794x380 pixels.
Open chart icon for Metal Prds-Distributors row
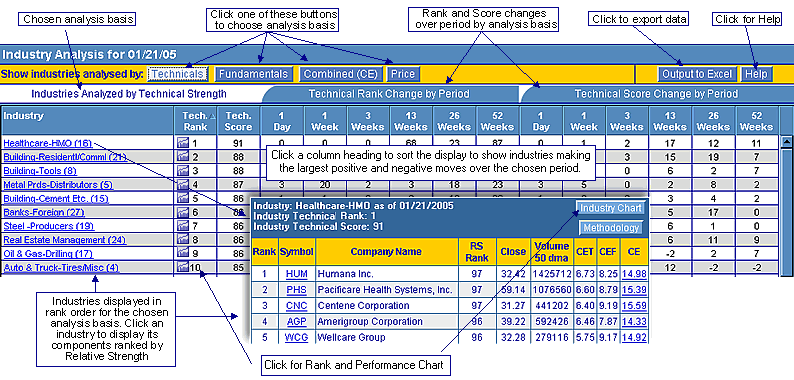[x=182, y=184]
